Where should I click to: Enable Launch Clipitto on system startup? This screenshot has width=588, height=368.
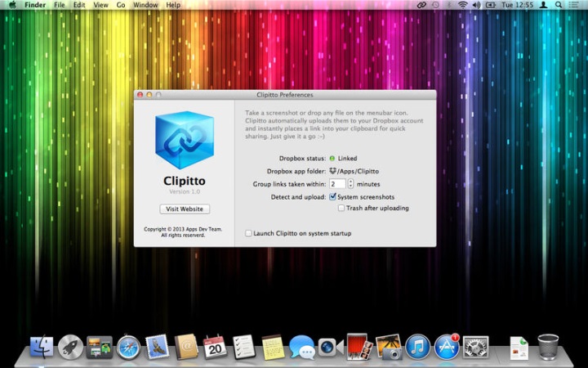pos(249,233)
